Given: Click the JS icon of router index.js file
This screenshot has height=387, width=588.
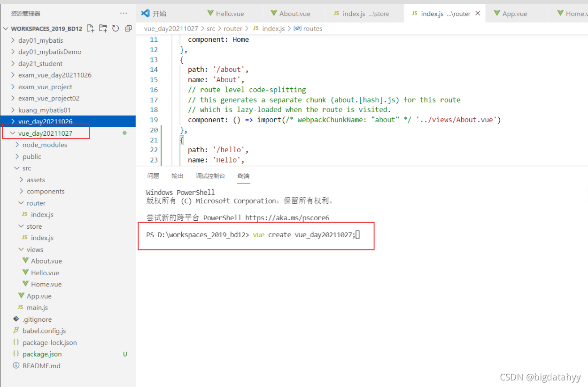Looking at the screenshot, I should click(x=25, y=214).
